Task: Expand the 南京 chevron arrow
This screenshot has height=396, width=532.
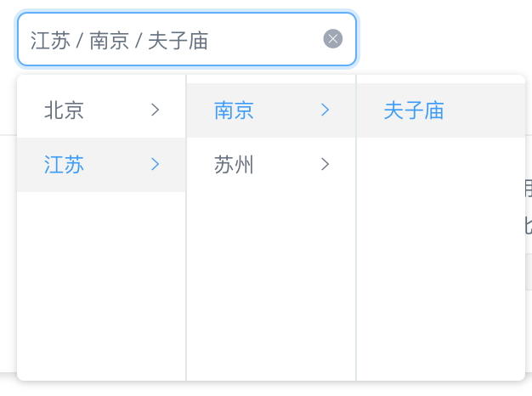Action: tap(325, 110)
